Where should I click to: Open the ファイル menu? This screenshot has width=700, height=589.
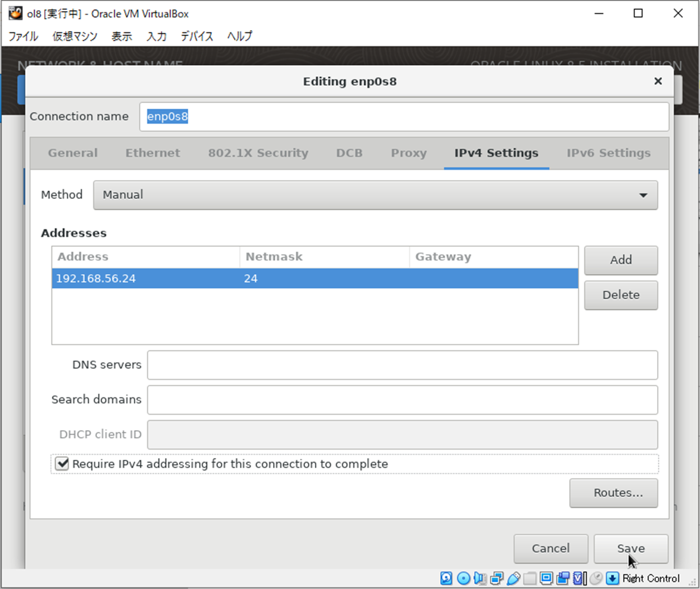pyautogui.click(x=23, y=36)
